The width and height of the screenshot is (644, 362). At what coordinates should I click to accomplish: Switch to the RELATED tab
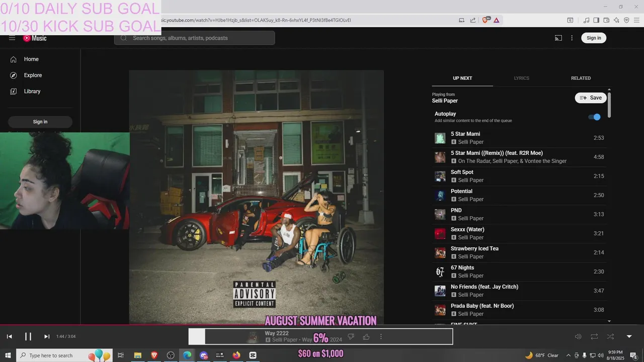pyautogui.click(x=581, y=78)
